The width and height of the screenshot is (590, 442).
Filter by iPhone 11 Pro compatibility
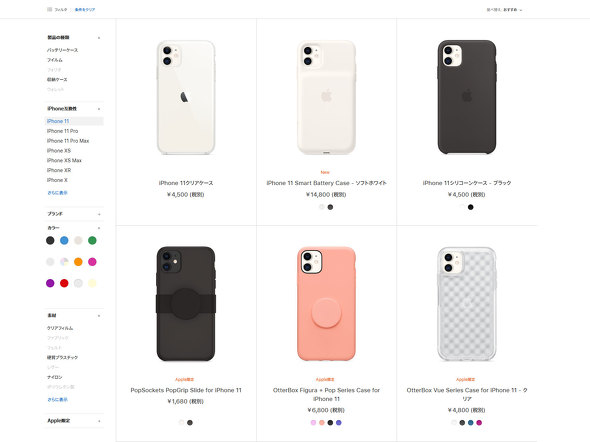pos(62,131)
